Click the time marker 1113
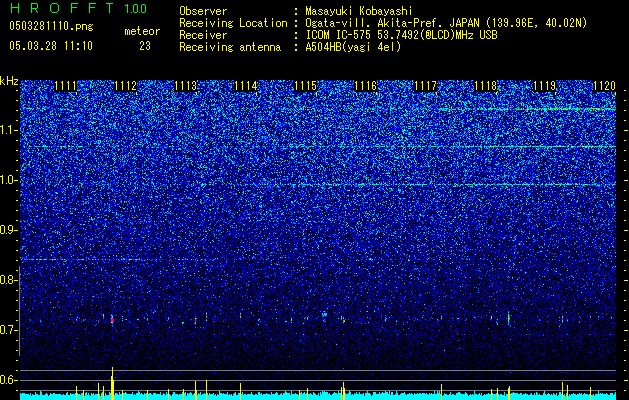This screenshot has width=629, height=400. pos(186,86)
